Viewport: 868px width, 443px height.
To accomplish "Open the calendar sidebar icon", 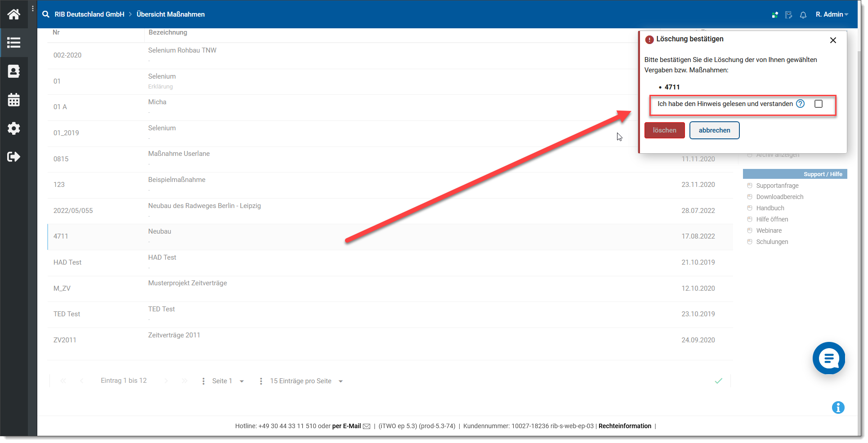I will 13,100.
